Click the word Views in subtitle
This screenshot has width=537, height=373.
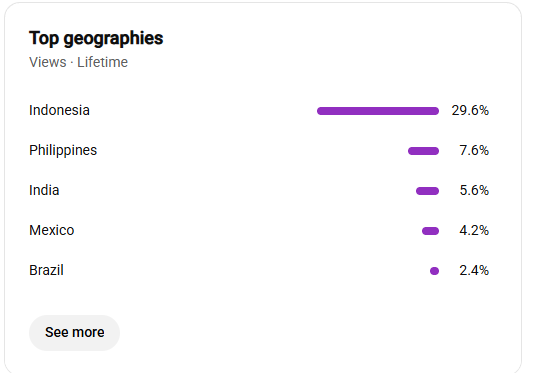[x=48, y=62]
